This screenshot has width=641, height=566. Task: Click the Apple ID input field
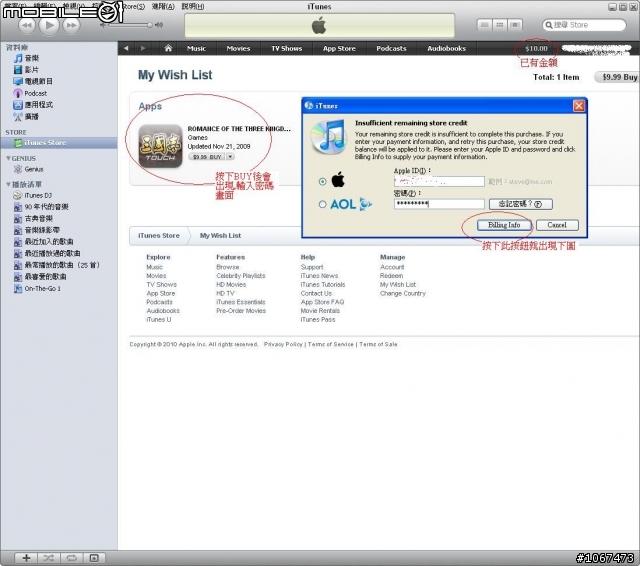click(x=439, y=181)
